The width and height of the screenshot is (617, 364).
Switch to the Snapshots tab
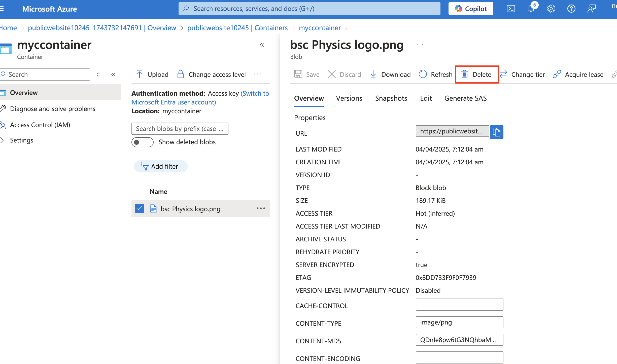pos(391,98)
